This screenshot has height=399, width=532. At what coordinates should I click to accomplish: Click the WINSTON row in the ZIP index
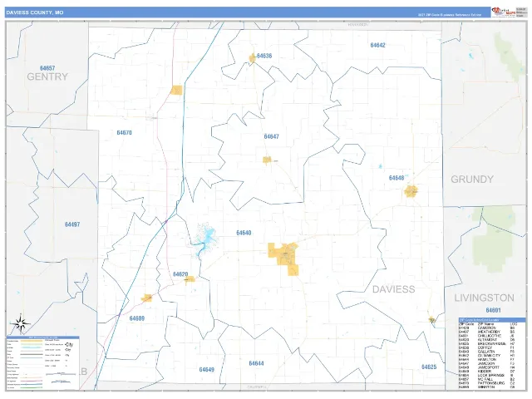(487, 387)
